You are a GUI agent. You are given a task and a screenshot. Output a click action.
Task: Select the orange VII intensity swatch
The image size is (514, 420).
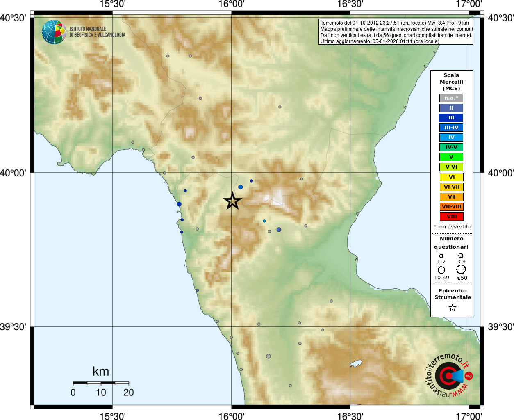click(x=451, y=197)
